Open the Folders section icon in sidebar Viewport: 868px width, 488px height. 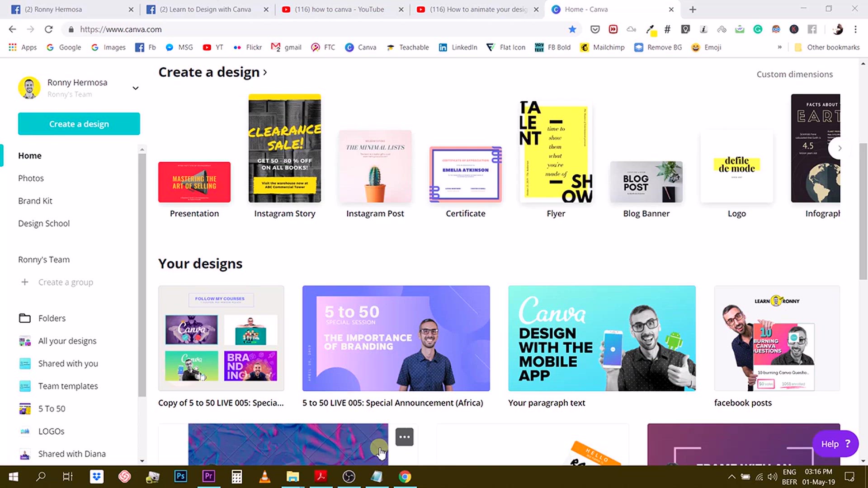25,318
